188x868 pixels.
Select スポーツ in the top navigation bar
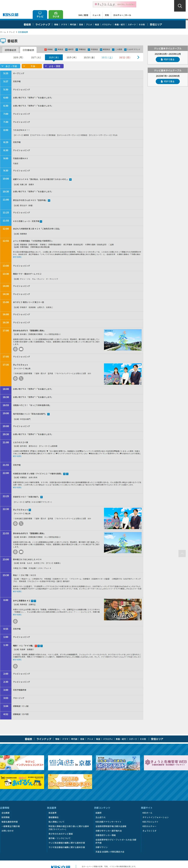(x=132, y=25)
